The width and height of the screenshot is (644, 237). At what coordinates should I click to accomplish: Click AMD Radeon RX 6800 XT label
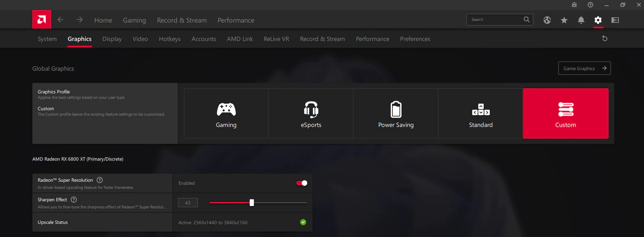pyautogui.click(x=78, y=159)
